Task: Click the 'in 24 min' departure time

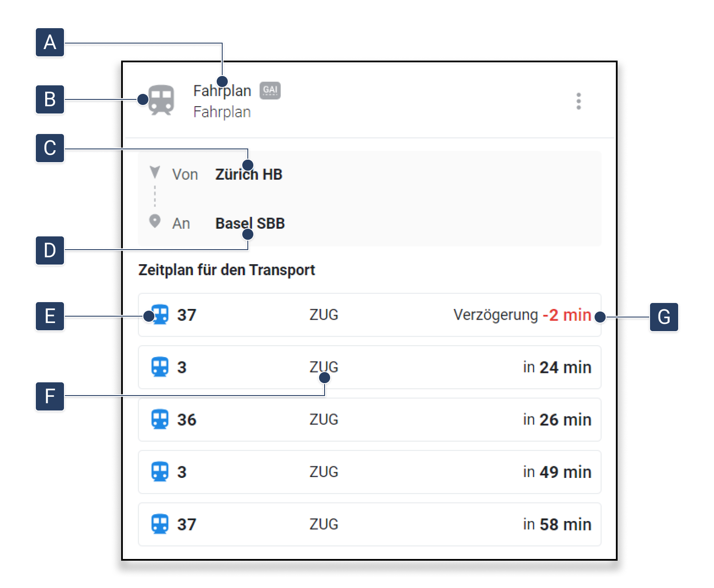Action: coord(557,367)
